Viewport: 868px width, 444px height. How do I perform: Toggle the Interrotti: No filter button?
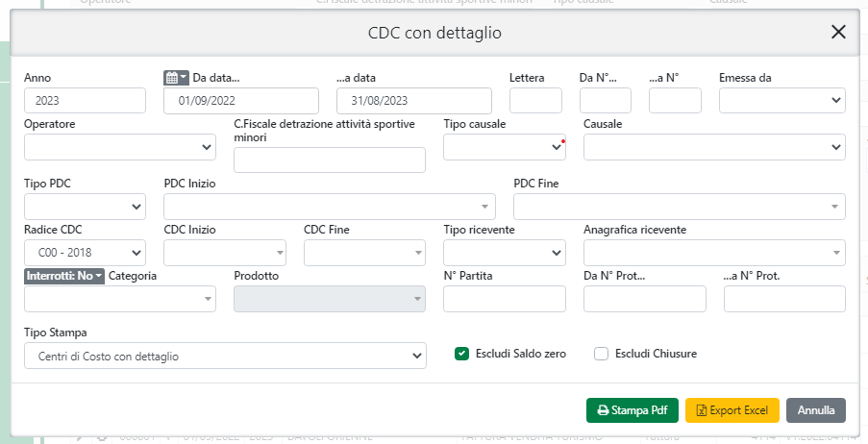(x=63, y=276)
